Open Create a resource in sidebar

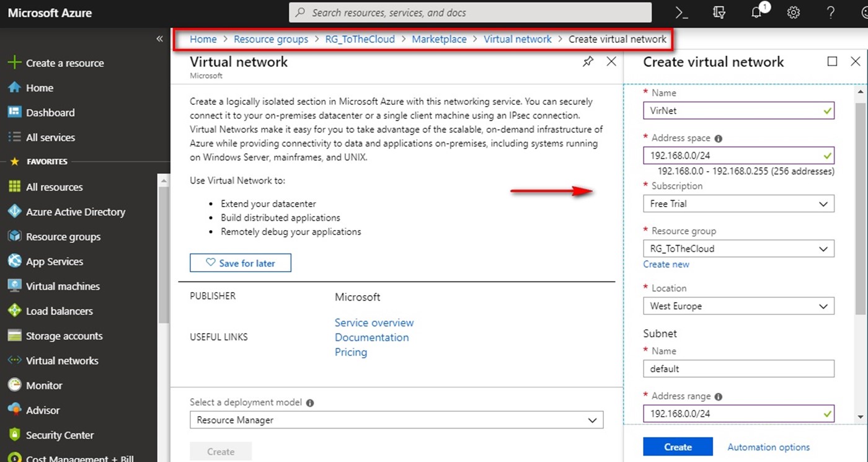click(x=65, y=63)
